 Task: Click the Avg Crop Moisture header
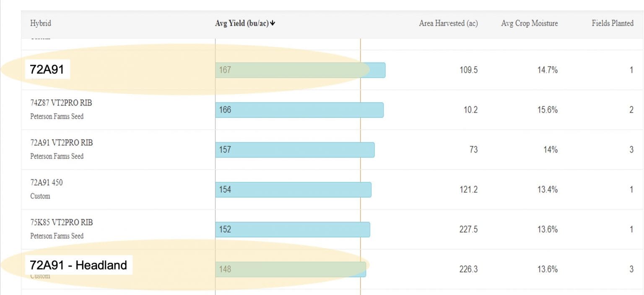coord(529,23)
